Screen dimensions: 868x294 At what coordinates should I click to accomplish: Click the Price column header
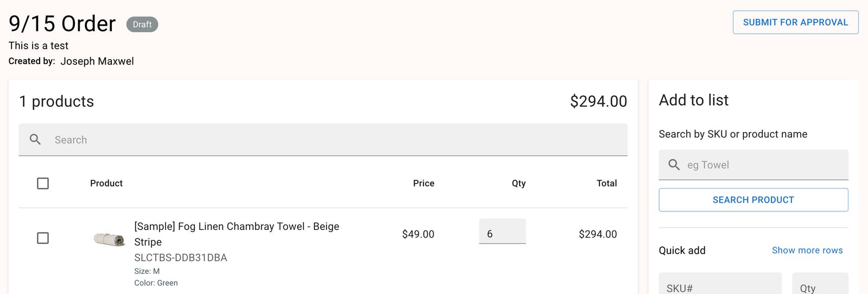pyautogui.click(x=423, y=184)
